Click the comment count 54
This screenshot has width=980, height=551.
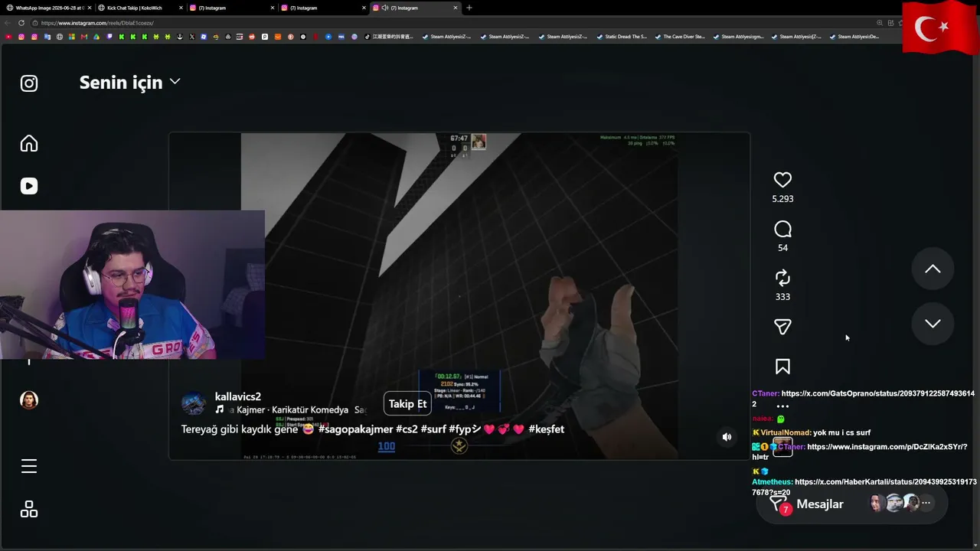click(782, 248)
